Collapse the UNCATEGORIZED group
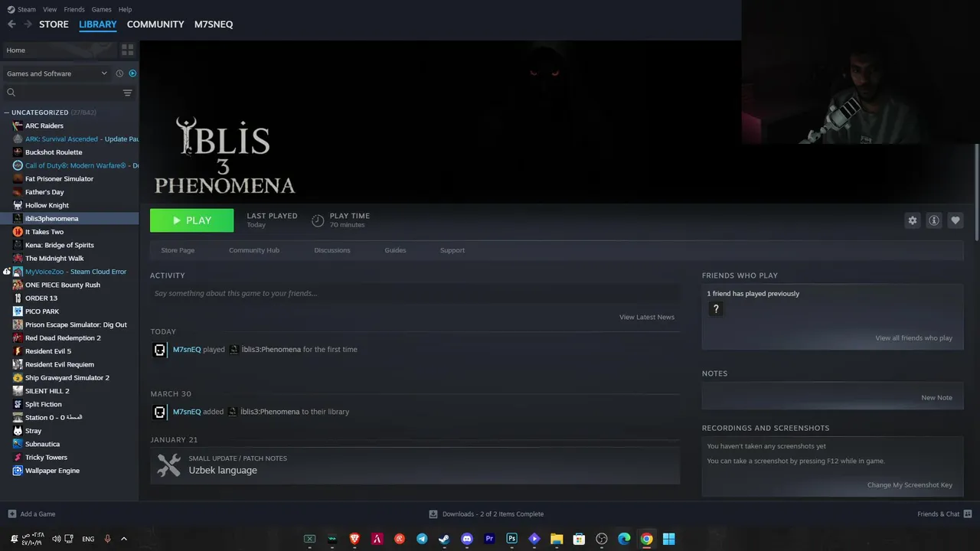Screen dimensions: 980x551 coord(7,112)
